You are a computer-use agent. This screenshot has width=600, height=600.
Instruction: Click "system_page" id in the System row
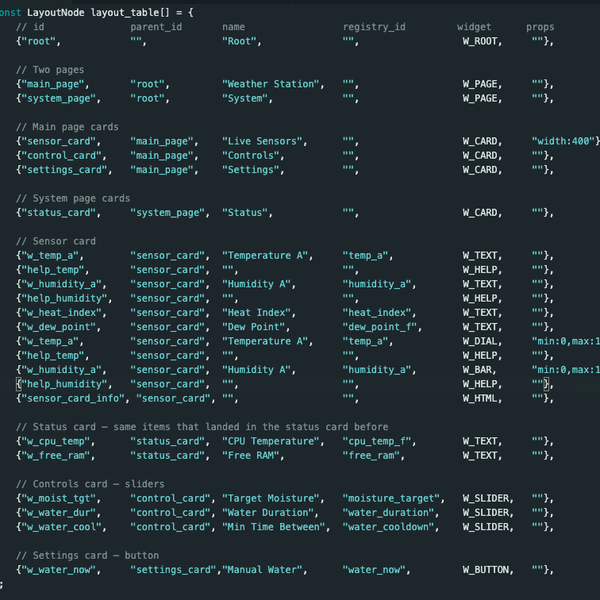[x=58, y=99]
